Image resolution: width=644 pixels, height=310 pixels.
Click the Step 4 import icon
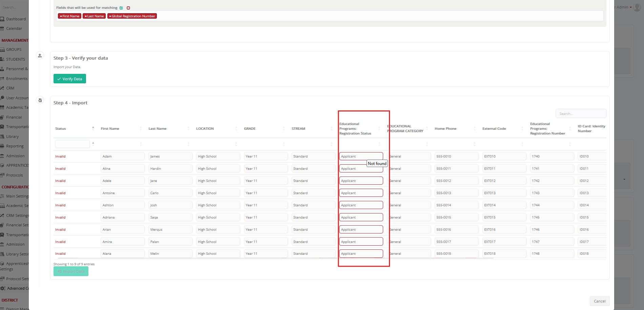(x=40, y=100)
